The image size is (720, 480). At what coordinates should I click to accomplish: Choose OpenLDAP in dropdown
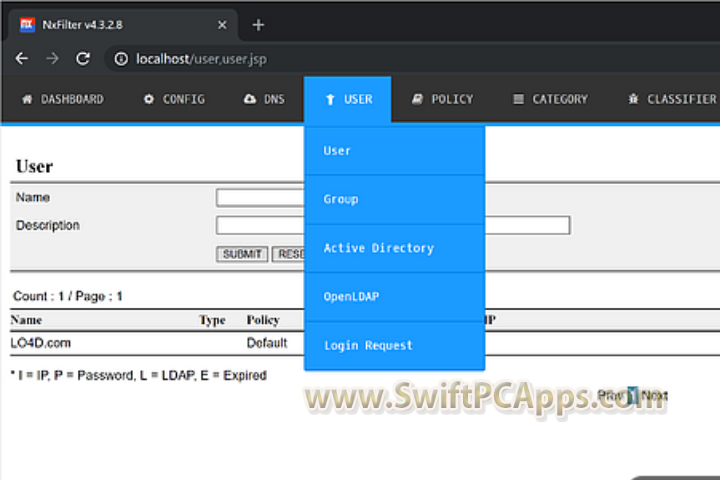point(394,297)
